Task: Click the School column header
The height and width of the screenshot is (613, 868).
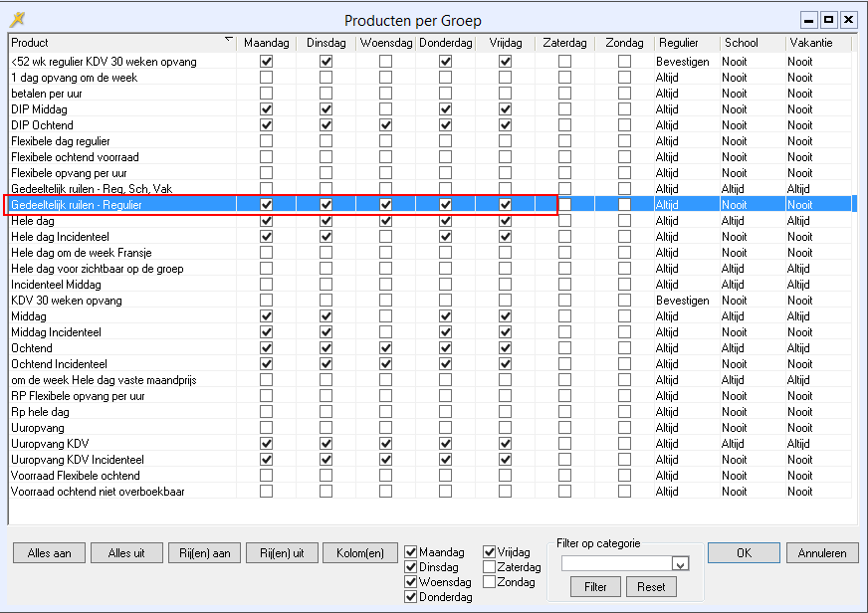Action: point(741,43)
